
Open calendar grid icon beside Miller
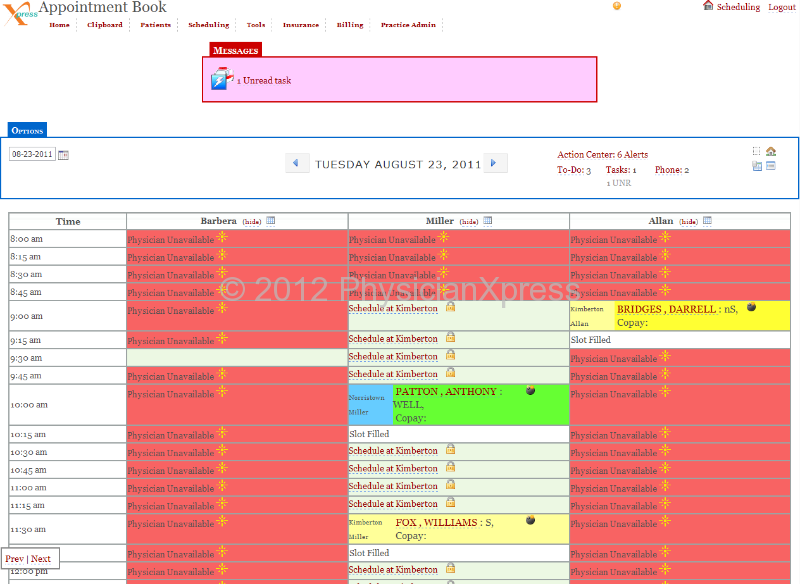click(x=489, y=220)
